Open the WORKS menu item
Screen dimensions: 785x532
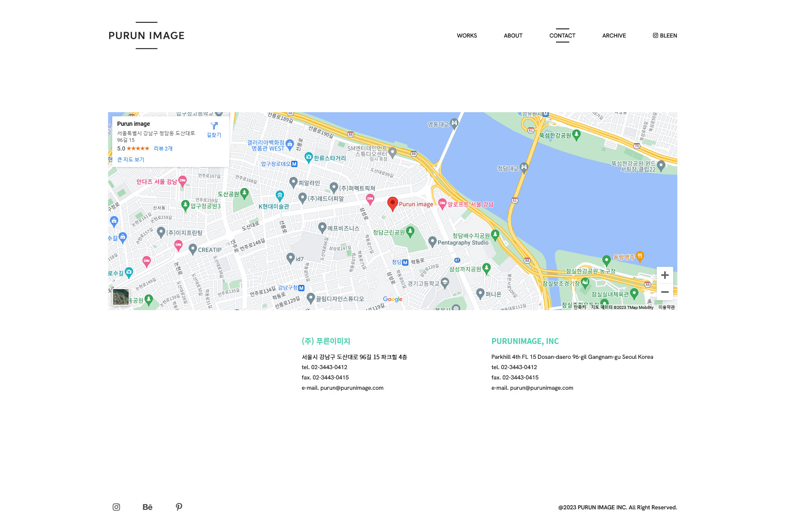pos(467,35)
